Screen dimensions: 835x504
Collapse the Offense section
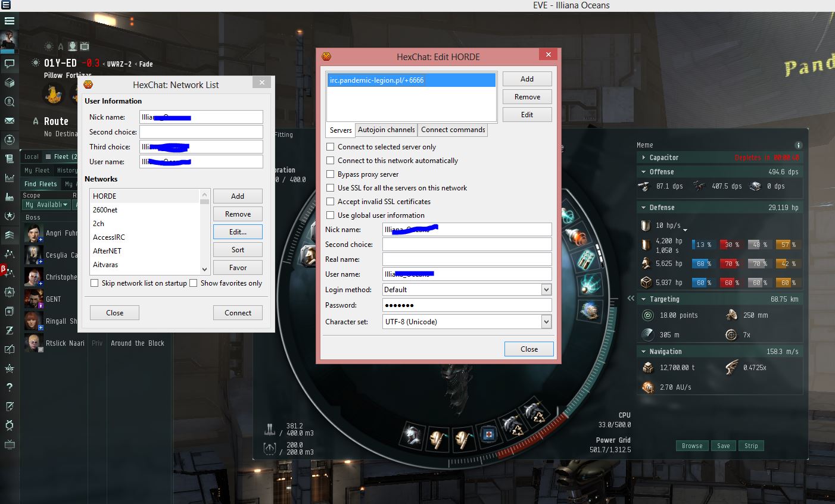644,172
